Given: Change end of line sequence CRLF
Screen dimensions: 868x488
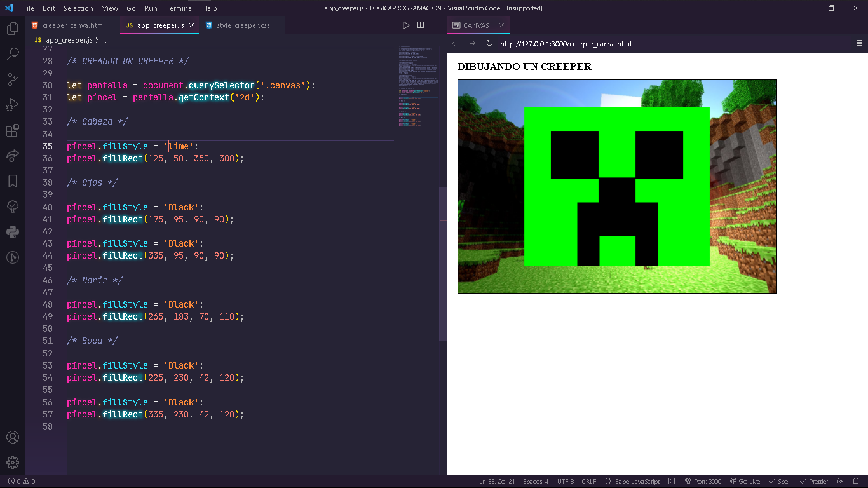Looking at the screenshot, I should 589,482.
